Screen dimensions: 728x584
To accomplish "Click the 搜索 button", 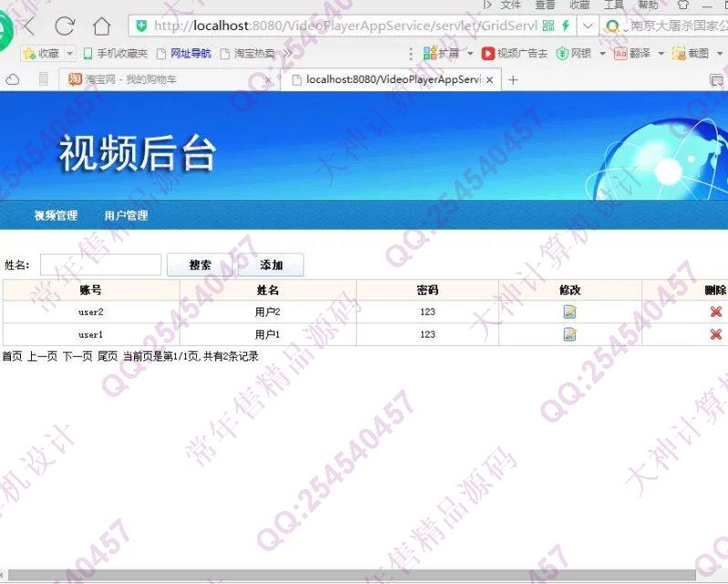I will coord(200,265).
